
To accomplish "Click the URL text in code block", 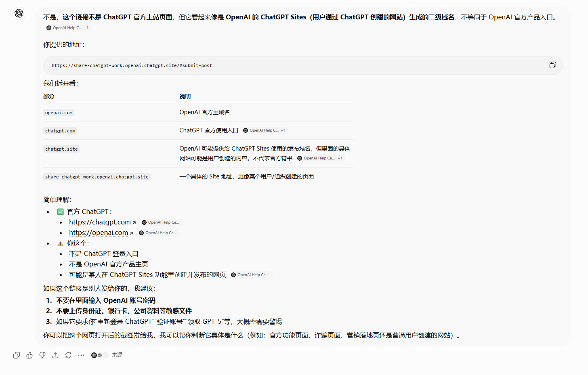I will pos(132,65).
